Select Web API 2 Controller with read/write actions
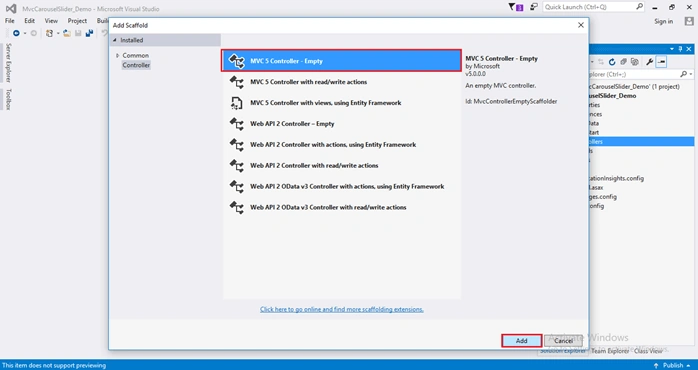The width and height of the screenshot is (698, 370). tap(341, 166)
